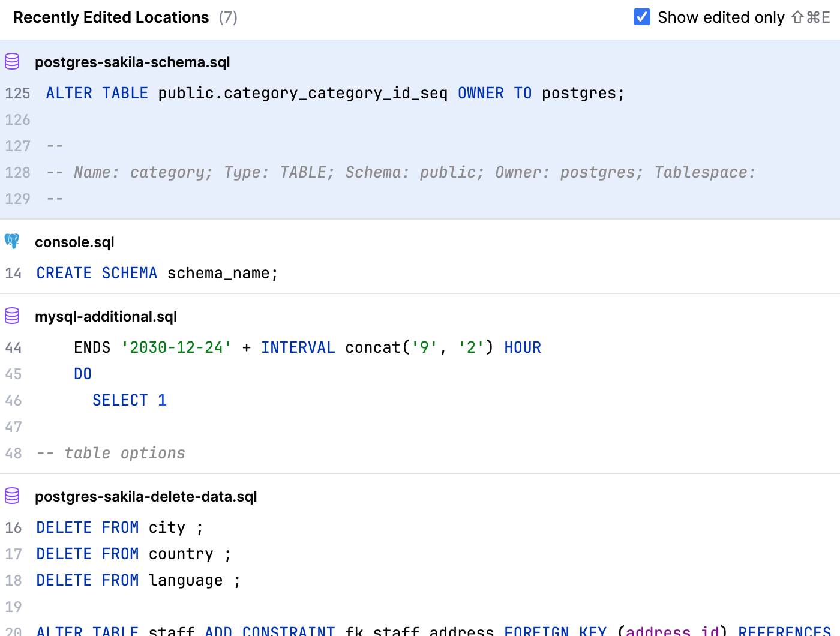Open the console.sql file entry

point(74,242)
